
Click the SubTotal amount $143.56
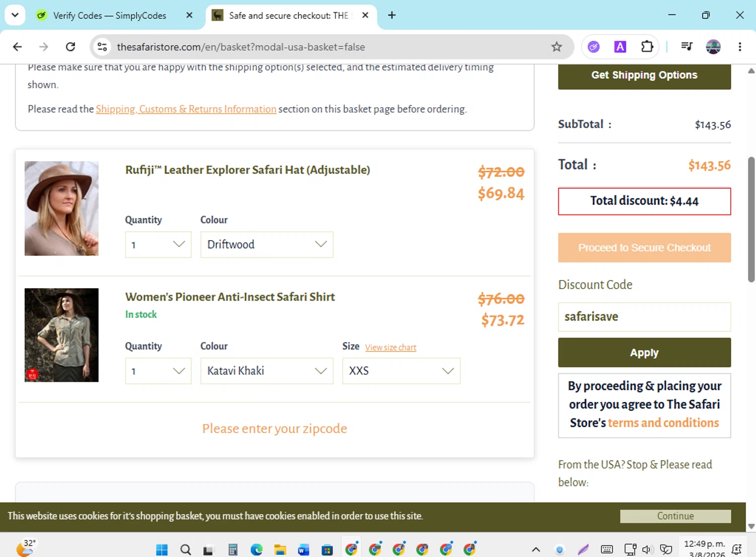(713, 125)
